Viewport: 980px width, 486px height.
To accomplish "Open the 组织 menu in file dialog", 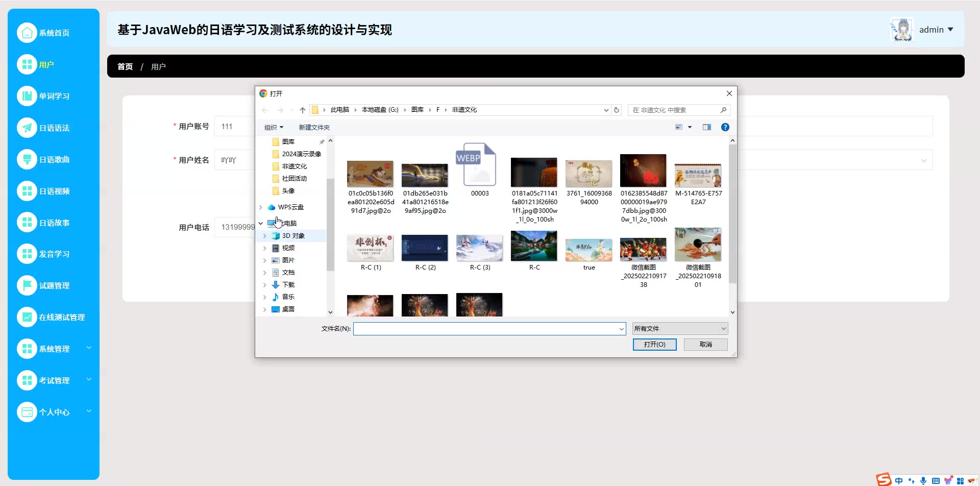I will click(x=274, y=128).
